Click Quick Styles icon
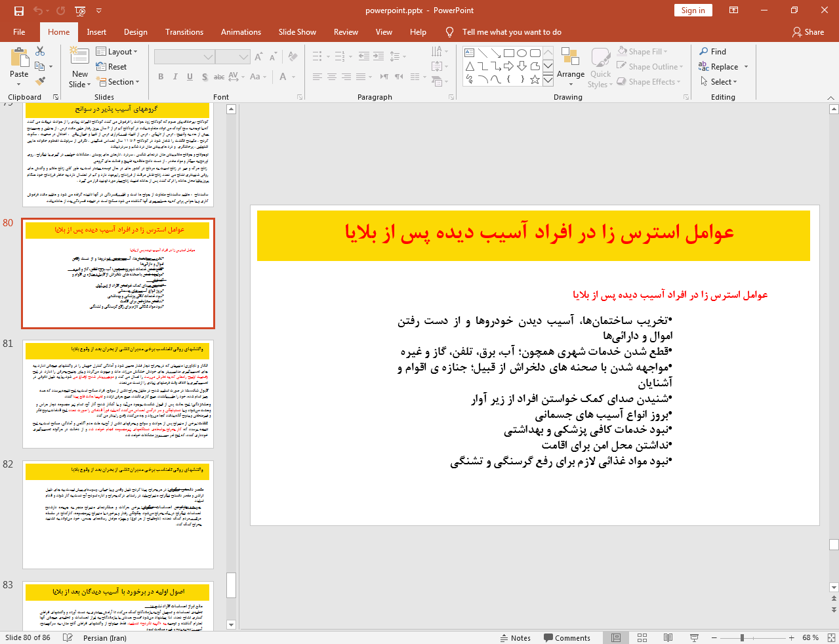The width and height of the screenshot is (839, 644). coord(600,67)
